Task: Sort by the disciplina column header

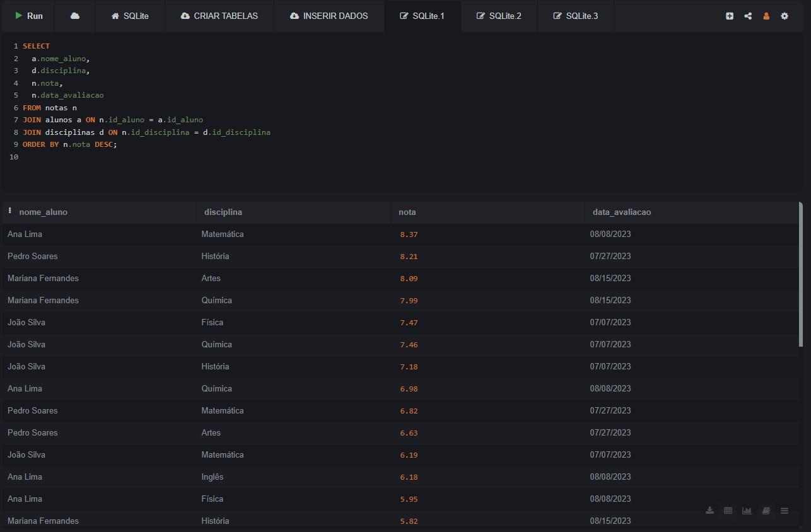Action: click(223, 212)
